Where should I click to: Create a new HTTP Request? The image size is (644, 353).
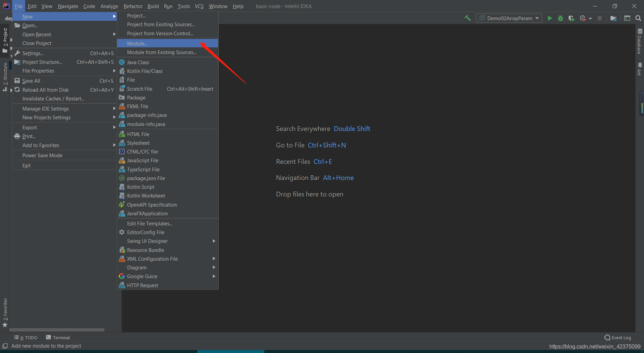pos(167,285)
